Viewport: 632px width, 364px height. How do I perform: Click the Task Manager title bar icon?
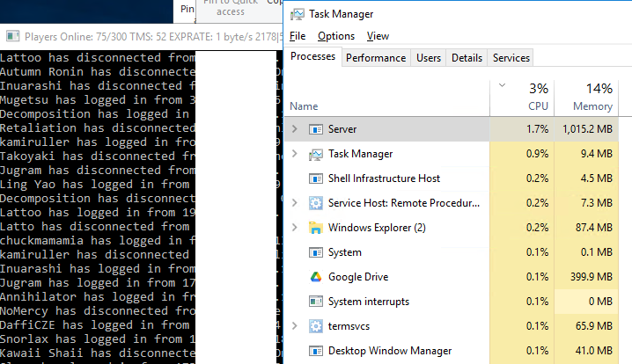297,14
